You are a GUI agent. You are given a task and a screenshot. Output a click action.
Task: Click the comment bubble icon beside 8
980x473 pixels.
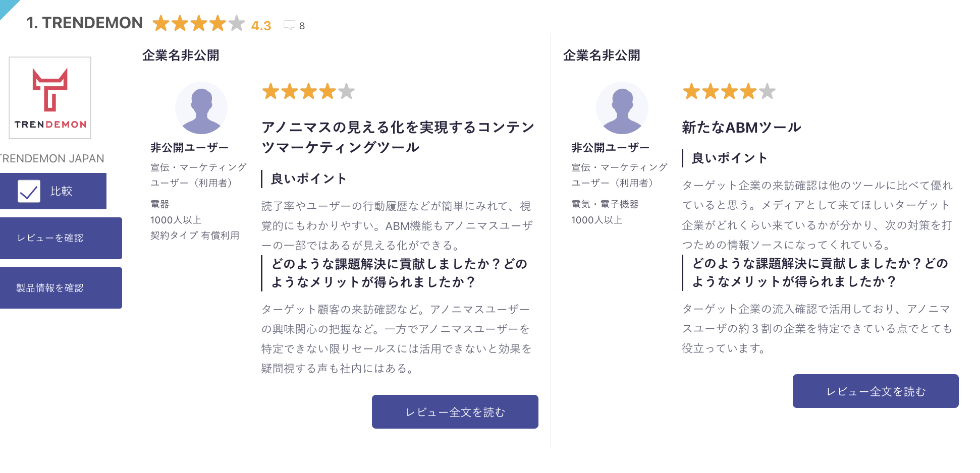pyautogui.click(x=289, y=25)
